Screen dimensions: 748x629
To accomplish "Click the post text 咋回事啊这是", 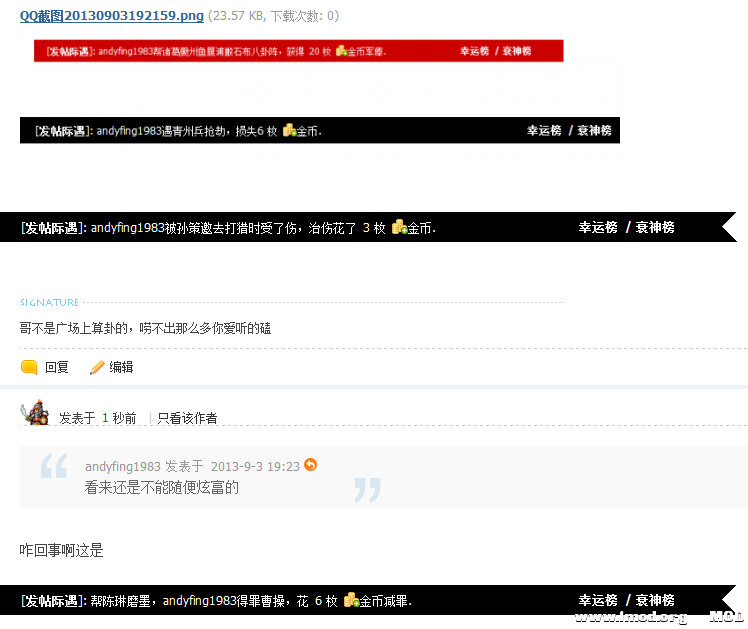I will pyautogui.click(x=62, y=550).
